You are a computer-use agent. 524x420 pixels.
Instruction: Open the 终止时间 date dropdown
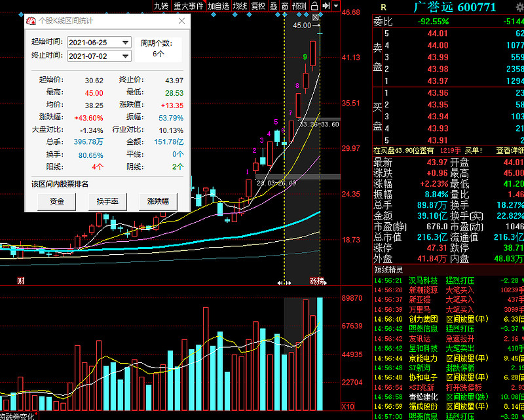126,56
